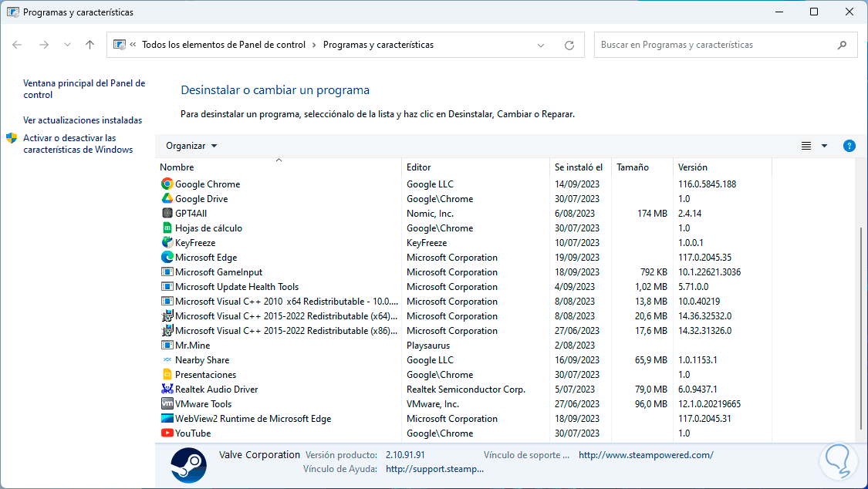Screen dimensions: 868x489
Task: Open Ver actualizaciones instaladas link
Action: 83,120
